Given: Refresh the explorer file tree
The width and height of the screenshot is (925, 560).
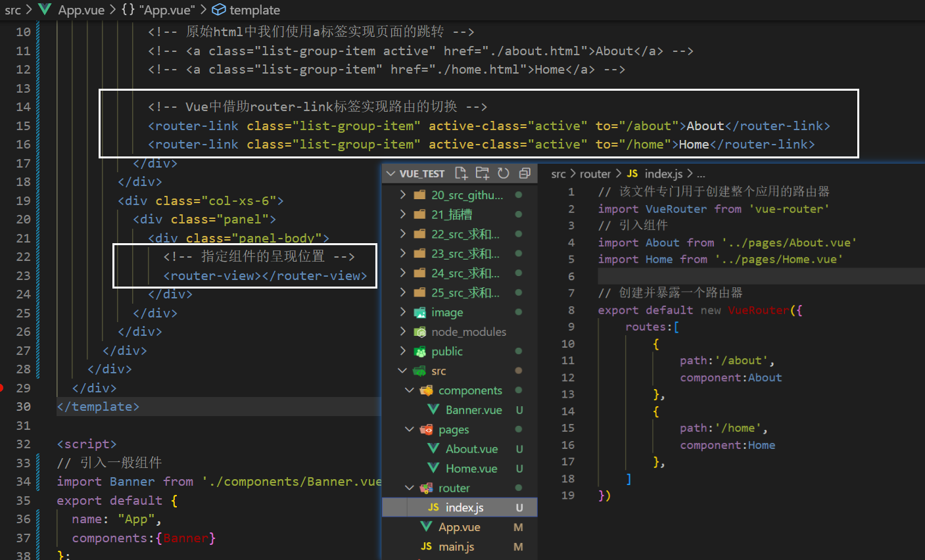Looking at the screenshot, I should pyautogui.click(x=504, y=173).
